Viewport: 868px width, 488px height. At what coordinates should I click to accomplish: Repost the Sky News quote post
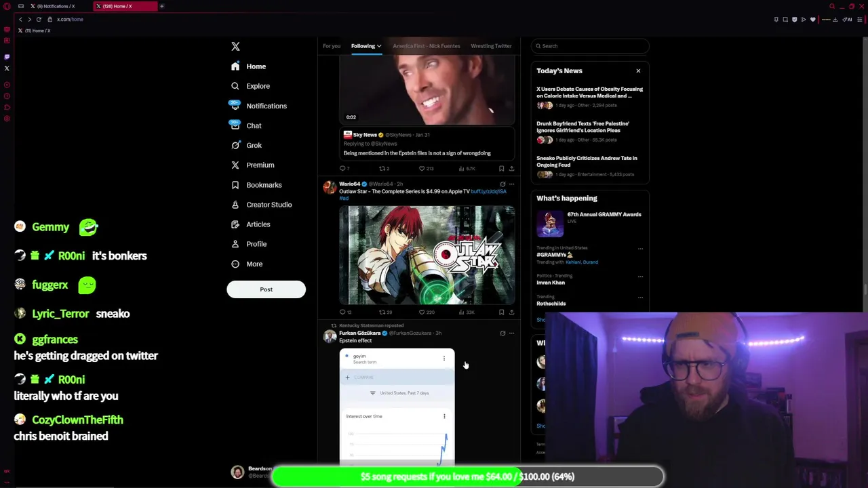[x=384, y=169]
